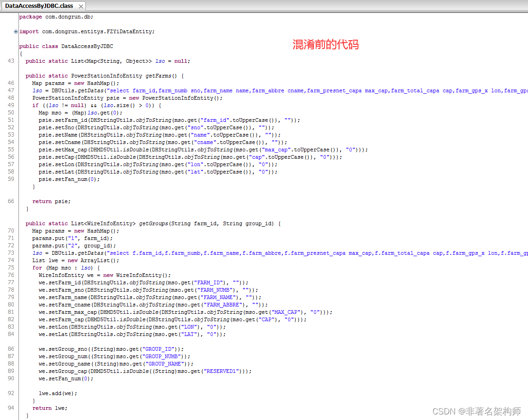528x420 pixels.
Task: Click the public class DataAccessByJDBC declaration
Action: (x=66, y=47)
